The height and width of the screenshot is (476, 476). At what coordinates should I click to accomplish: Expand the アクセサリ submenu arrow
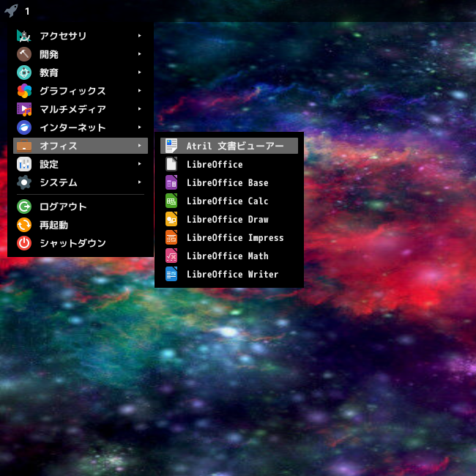139,36
